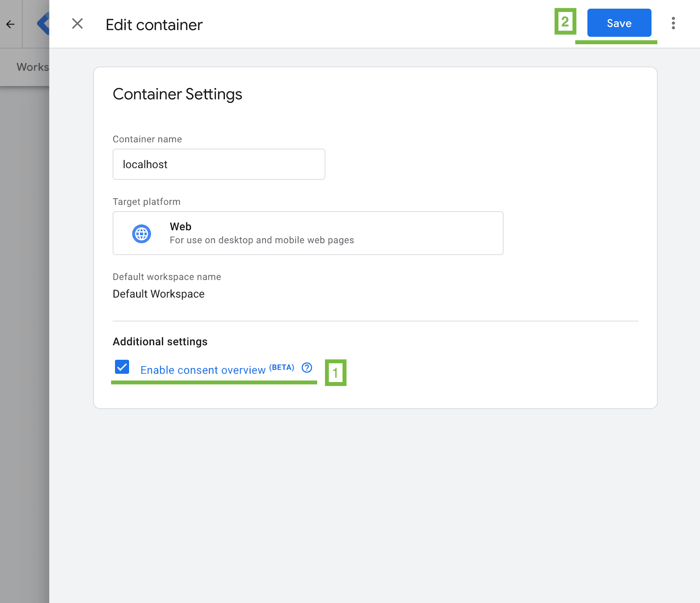Open the three-dot overflow menu
This screenshot has height=603, width=700.
[x=672, y=24]
